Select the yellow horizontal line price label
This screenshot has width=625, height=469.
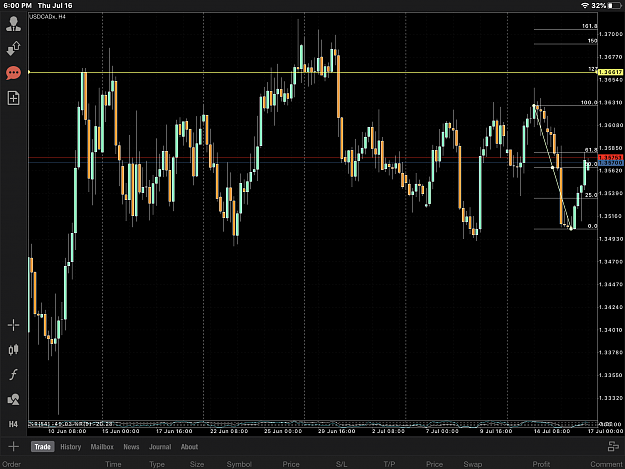[x=610, y=72]
